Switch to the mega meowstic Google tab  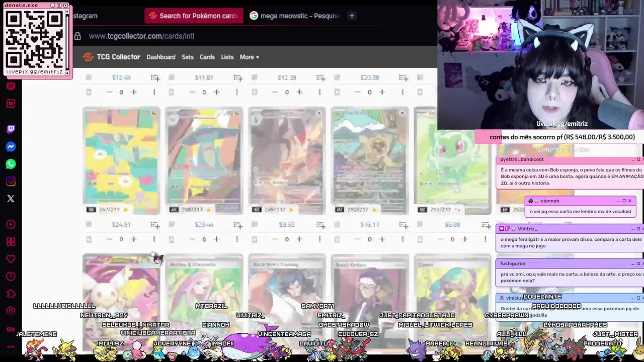click(x=295, y=16)
